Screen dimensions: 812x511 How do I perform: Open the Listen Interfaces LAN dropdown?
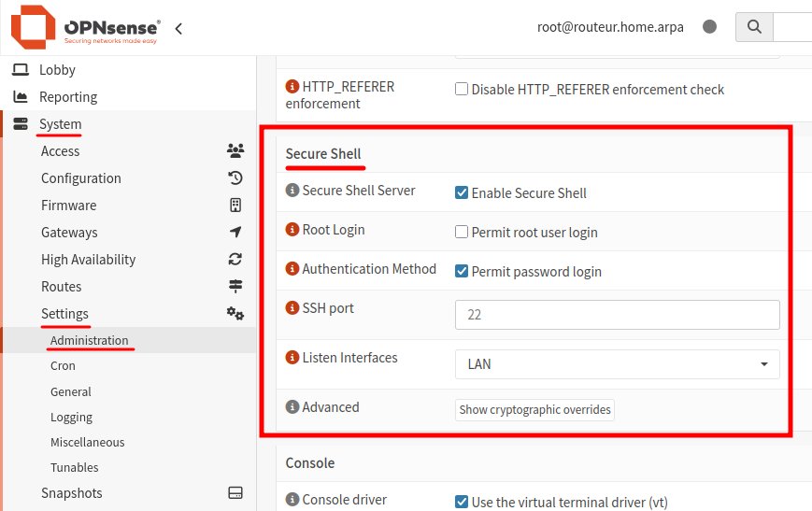click(617, 364)
